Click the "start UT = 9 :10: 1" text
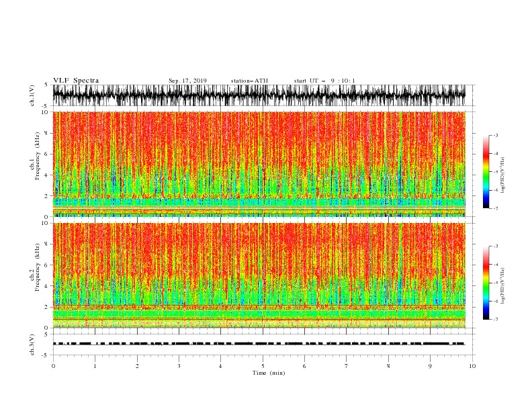This screenshot has width=532, height=411. [324, 81]
